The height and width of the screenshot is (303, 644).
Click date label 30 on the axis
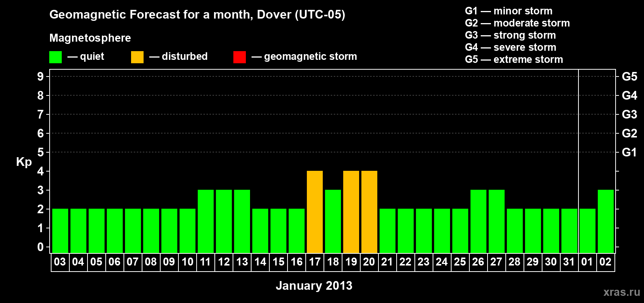click(551, 262)
